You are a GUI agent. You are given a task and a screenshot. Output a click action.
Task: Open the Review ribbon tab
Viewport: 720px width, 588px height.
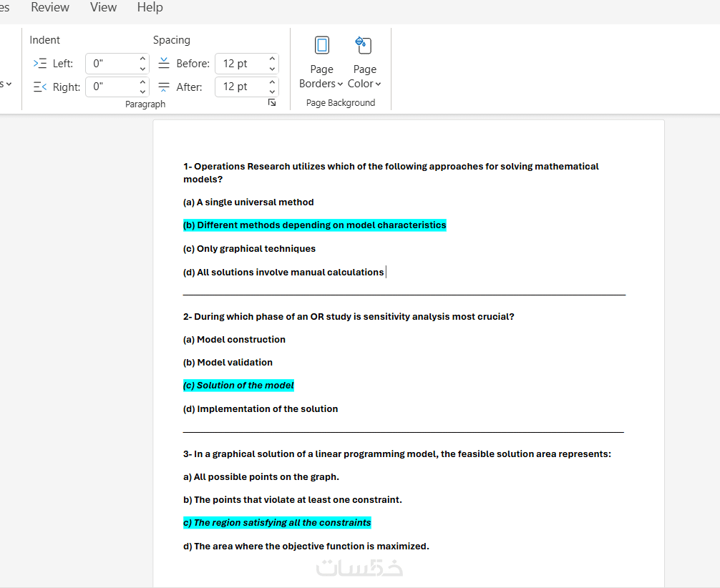(50, 7)
